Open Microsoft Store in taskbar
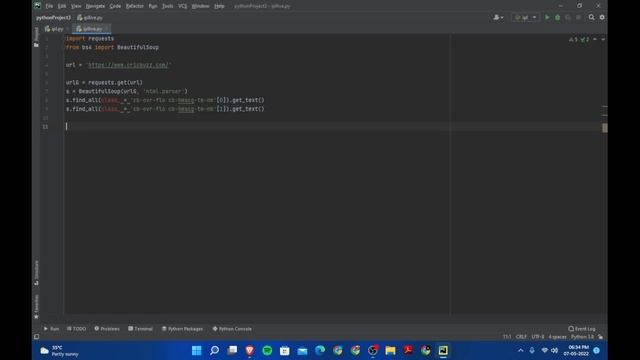Screen dimensions: 640x360 tap(285, 351)
